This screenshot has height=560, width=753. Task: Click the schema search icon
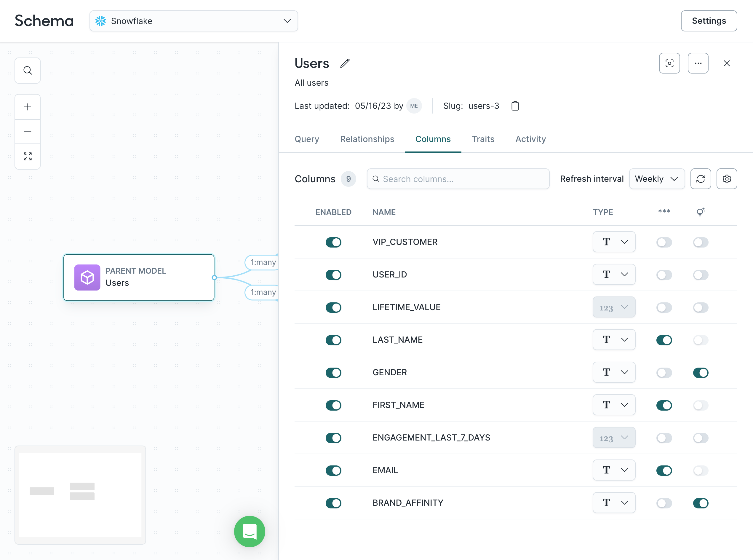click(28, 70)
